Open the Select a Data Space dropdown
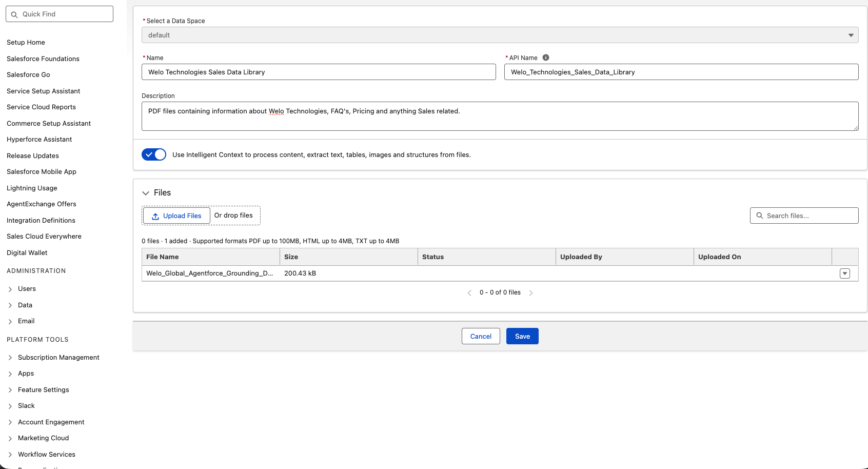The height and width of the screenshot is (469, 868). coord(500,35)
